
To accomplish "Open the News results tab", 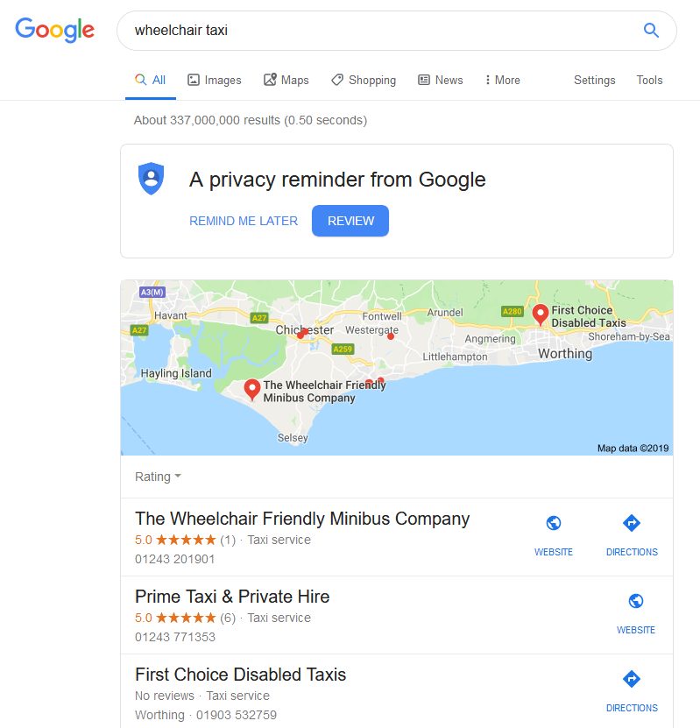I will click(x=440, y=80).
